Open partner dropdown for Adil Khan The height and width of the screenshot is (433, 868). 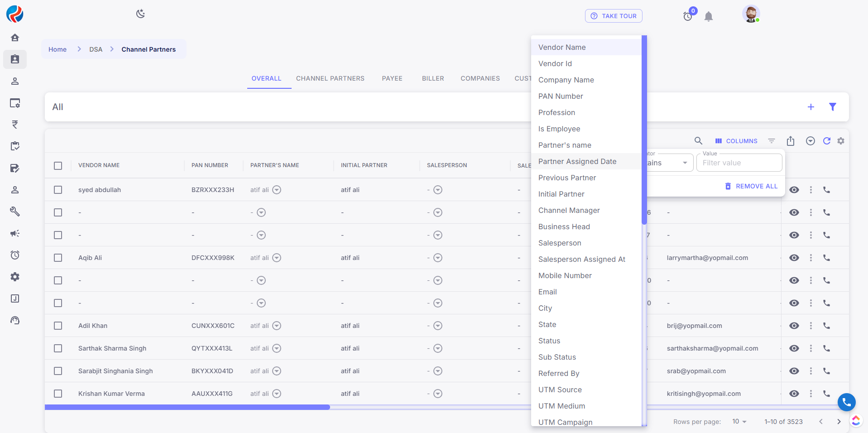click(x=277, y=326)
